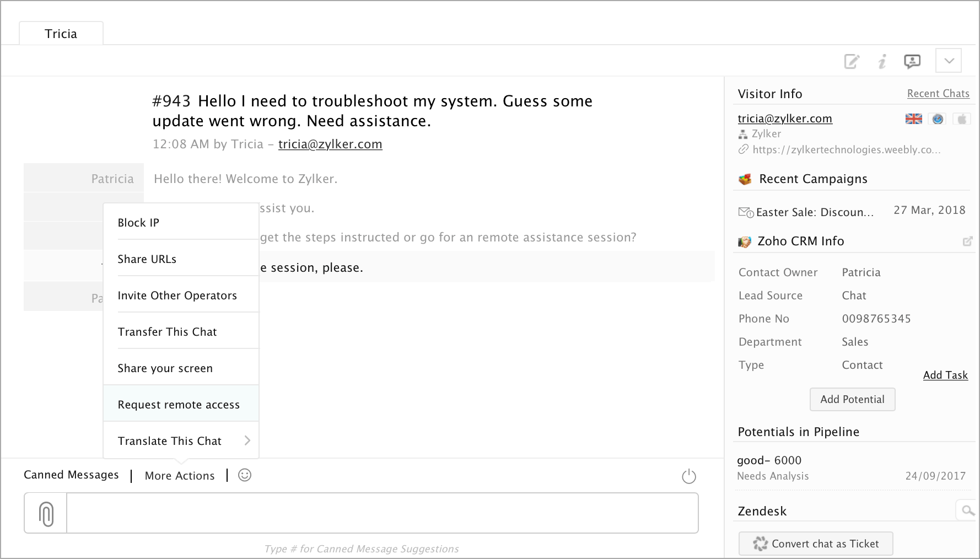The width and height of the screenshot is (980, 559).
Task: Click the Easter Sale campaign entry
Action: coord(815,212)
